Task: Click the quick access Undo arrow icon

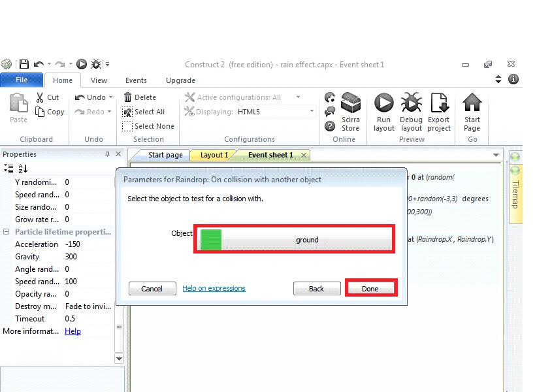Action: (x=39, y=64)
